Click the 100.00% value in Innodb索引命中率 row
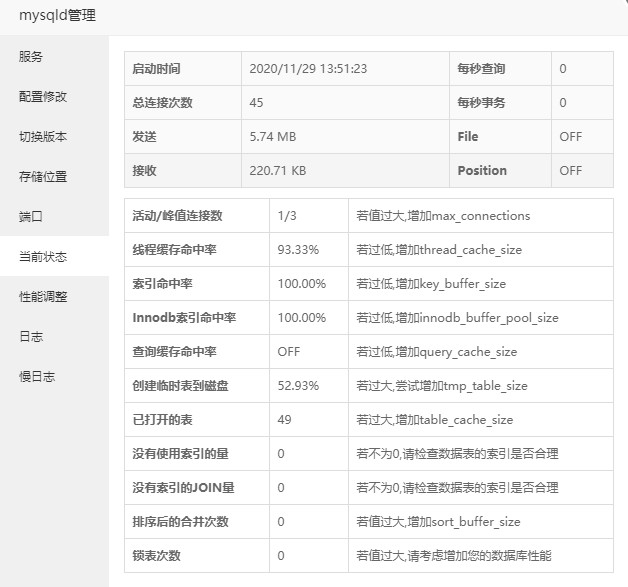628x587 pixels. 302,318
